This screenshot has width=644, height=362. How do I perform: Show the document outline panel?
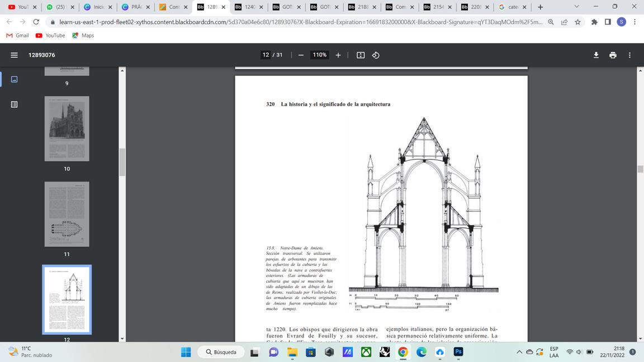[x=14, y=104]
